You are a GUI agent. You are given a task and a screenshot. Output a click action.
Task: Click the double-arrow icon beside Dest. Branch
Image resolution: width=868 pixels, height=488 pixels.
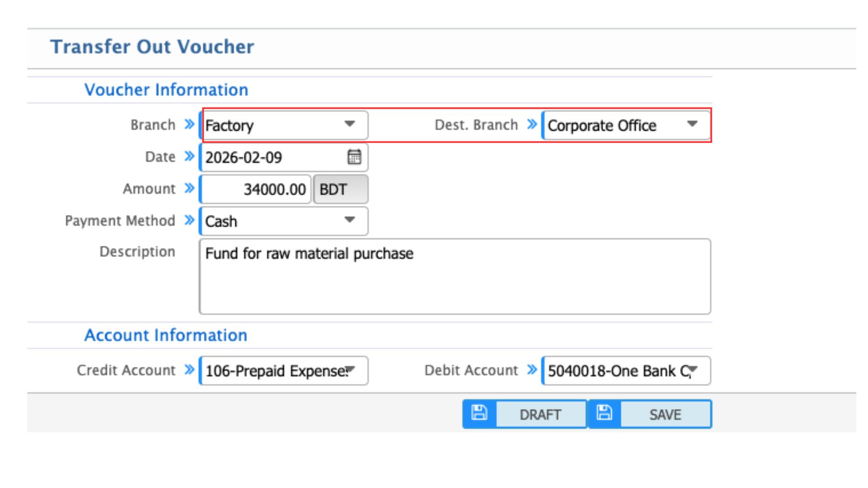pos(532,124)
